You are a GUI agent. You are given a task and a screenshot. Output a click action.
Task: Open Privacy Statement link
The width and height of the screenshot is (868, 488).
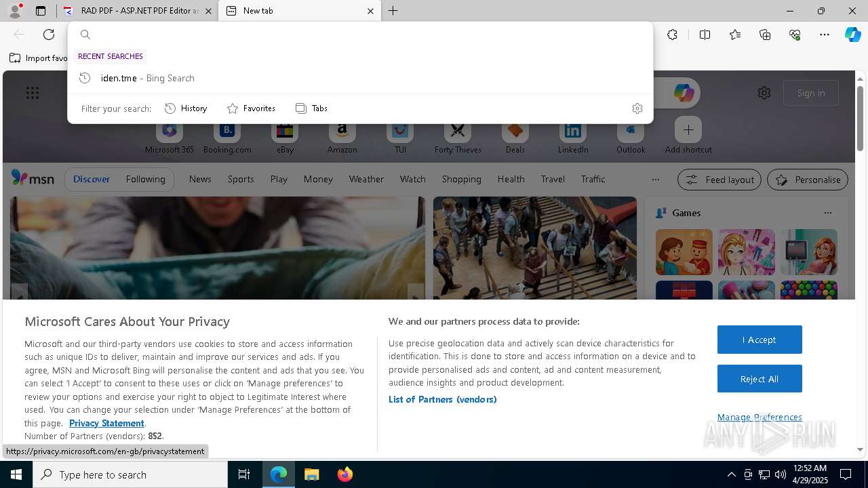[x=106, y=423]
